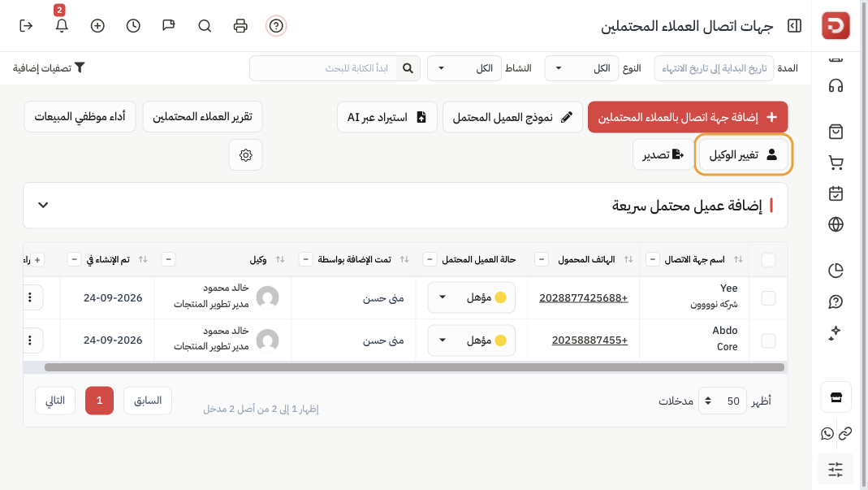Open تصفيات إضافية filters

coord(49,67)
